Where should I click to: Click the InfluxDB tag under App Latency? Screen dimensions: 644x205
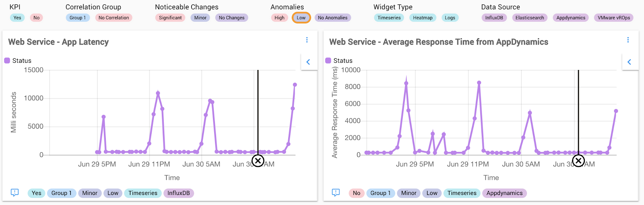pos(179,193)
